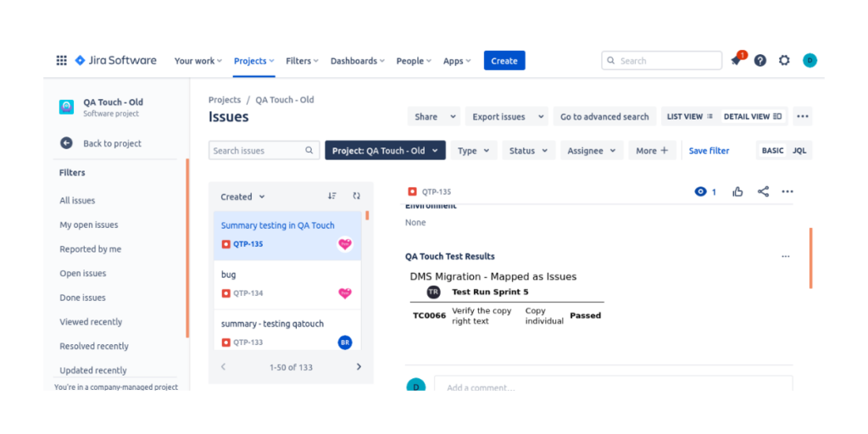
Task: Open the Projects menu
Action: (254, 61)
